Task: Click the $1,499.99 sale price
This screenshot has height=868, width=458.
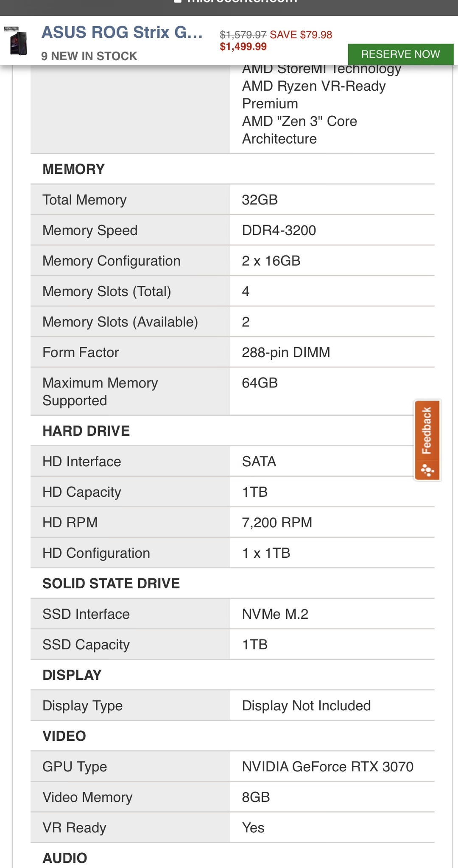Action: tap(243, 47)
